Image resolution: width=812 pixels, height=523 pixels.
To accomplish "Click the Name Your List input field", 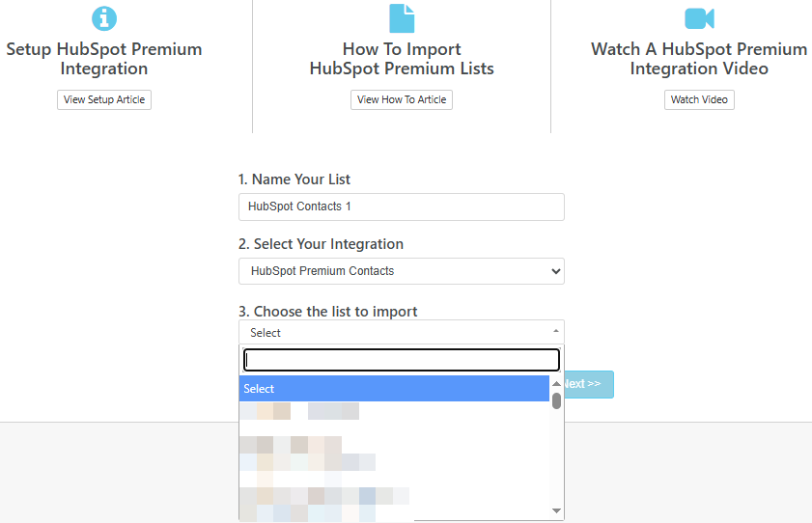I will [402, 206].
